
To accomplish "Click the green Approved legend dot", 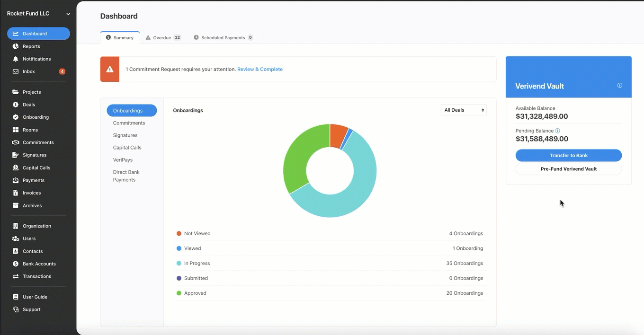I will point(179,293).
